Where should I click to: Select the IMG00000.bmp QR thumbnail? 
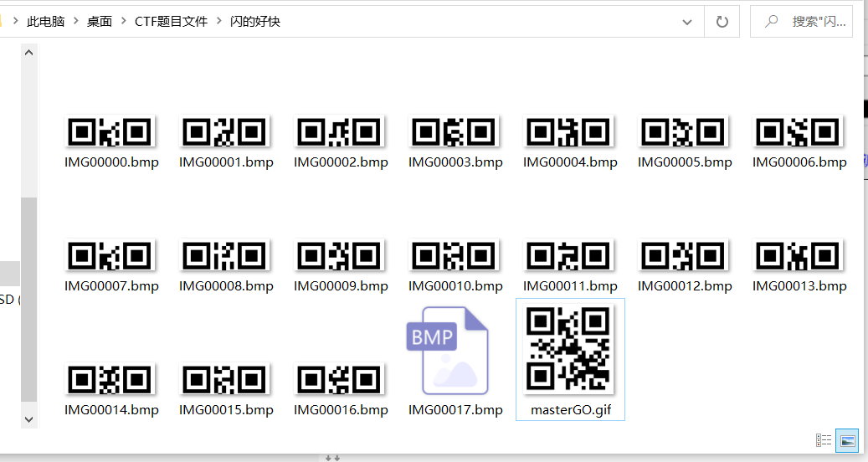pos(110,131)
